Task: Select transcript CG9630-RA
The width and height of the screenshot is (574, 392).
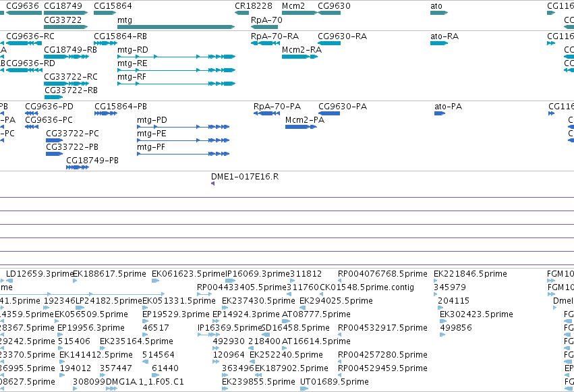Action: pos(329,43)
